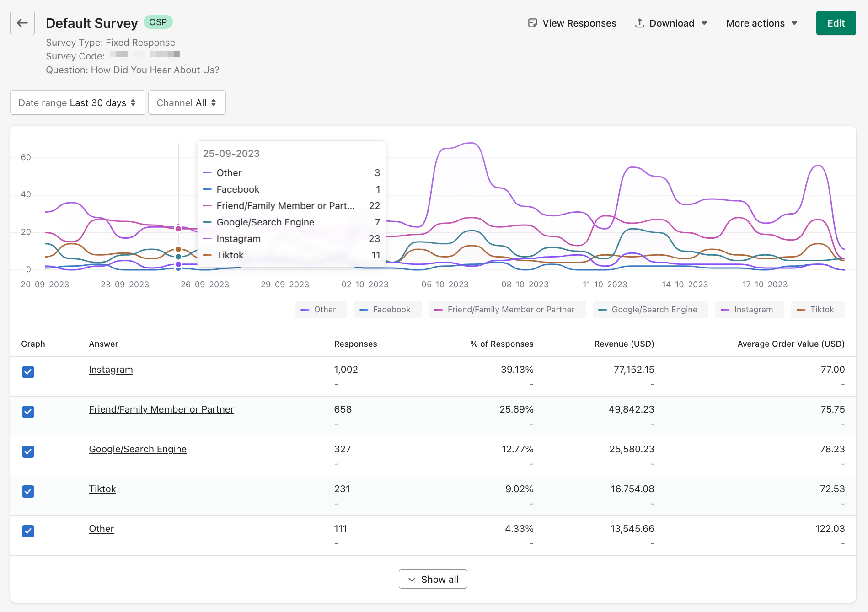
Task: Expand table with Show all
Action: pos(433,580)
